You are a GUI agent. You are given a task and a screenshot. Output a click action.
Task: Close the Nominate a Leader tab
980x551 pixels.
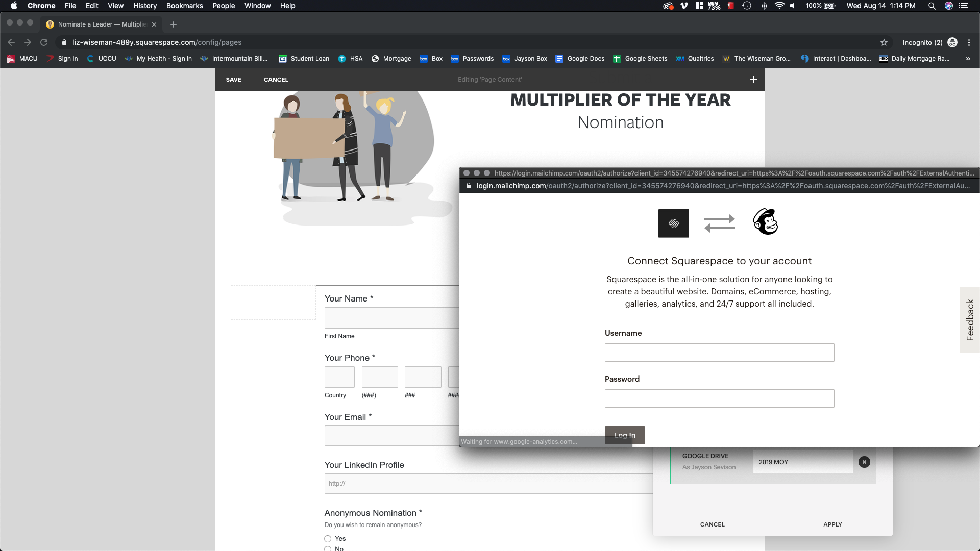click(x=154, y=24)
